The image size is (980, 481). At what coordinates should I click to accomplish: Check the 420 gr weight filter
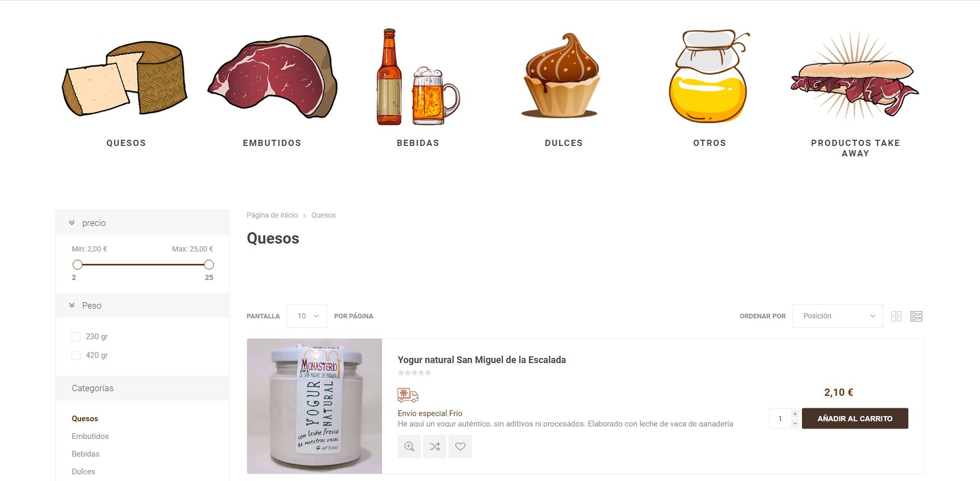[x=76, y=355]
